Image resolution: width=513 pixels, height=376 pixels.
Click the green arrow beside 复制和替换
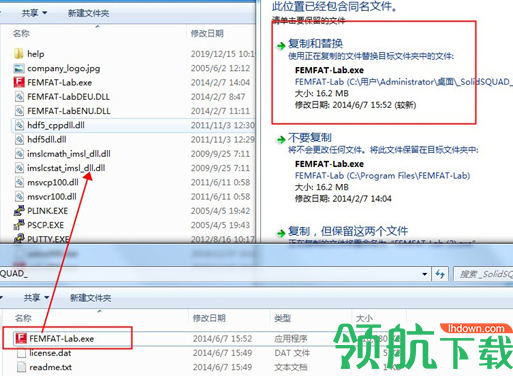point(281,45)
